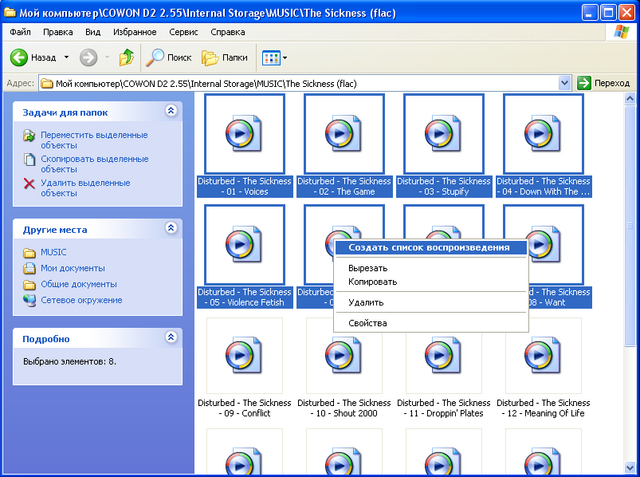Screen dimensions: 640x477
Task: Click the copy-selected-items task icon
Action: 29,160
